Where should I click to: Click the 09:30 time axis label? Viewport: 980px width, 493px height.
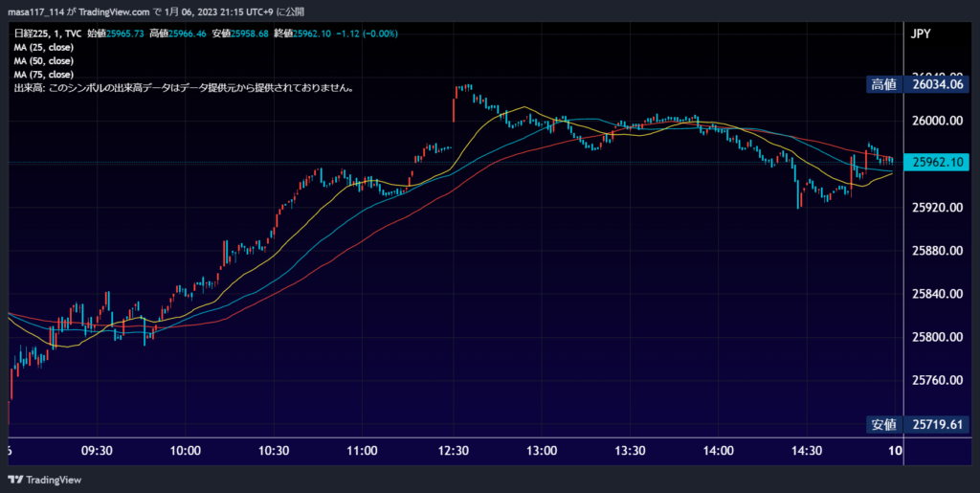pyautogui.click(x=97, y=451)
